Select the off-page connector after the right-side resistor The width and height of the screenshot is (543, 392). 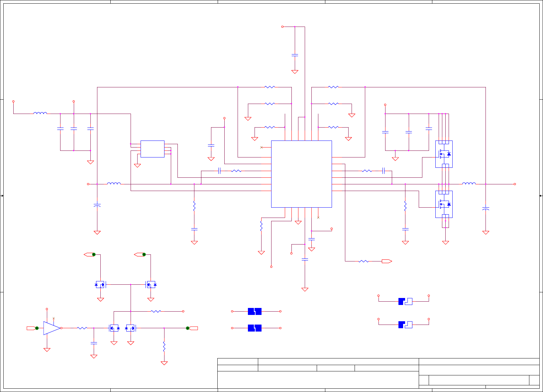point(387,261)
